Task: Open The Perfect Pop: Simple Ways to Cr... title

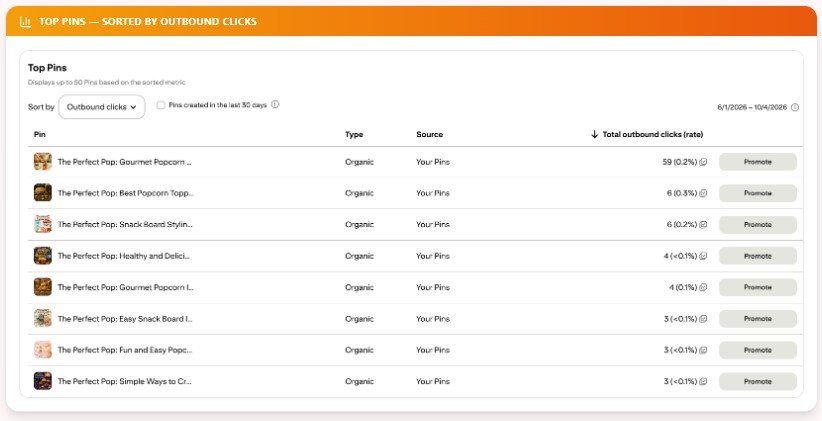Action: coord(125,381)
